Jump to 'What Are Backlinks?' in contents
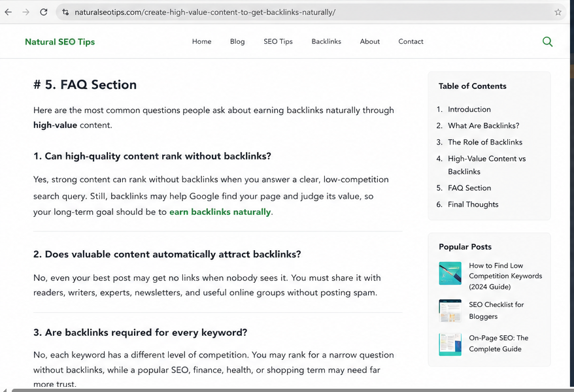 coord(484,126)
